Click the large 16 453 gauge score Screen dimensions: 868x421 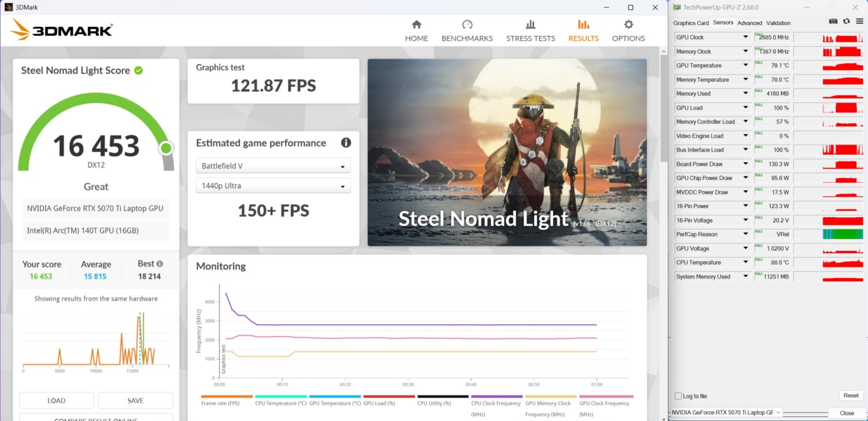coord(96,146)
